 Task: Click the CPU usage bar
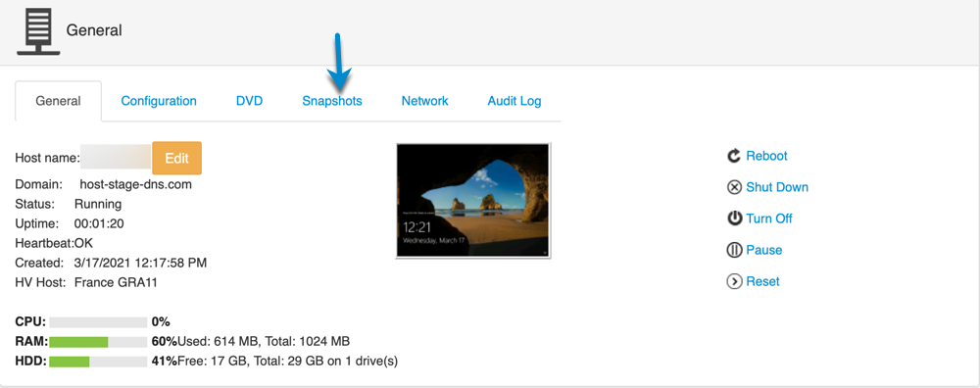coord(98,322)
